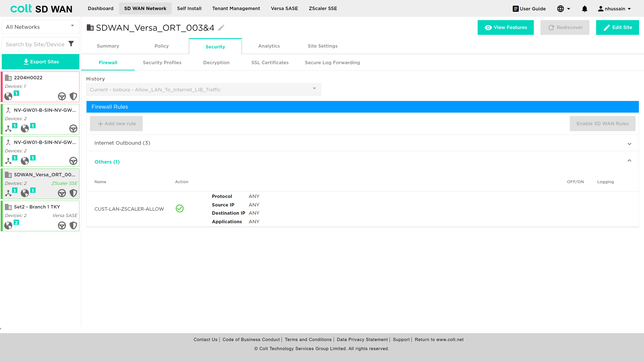The width and height of the screenshot is (644, 362).
Task: Click the green allow checkmark for CUST-LAN-ZSCALER-ALLOW
Action: [x=179, y=209]
